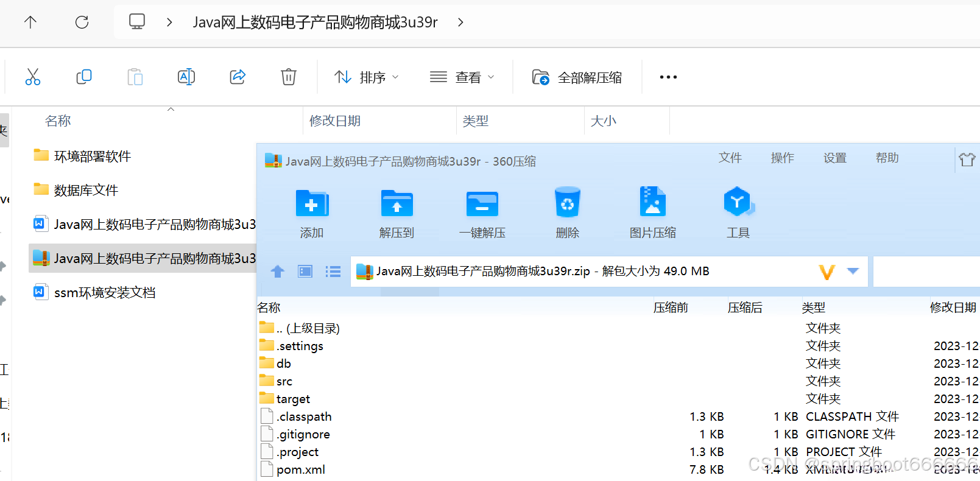The height and width of the screenshot is (481, 980).
Task: Click the Delete trash icon in Explorer toolbar
Action: tap(289, 77)
